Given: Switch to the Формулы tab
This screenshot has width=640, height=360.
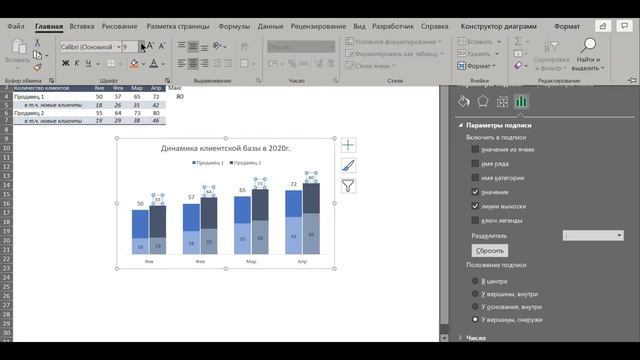Looking at the screenshot, I should [234, 26].
